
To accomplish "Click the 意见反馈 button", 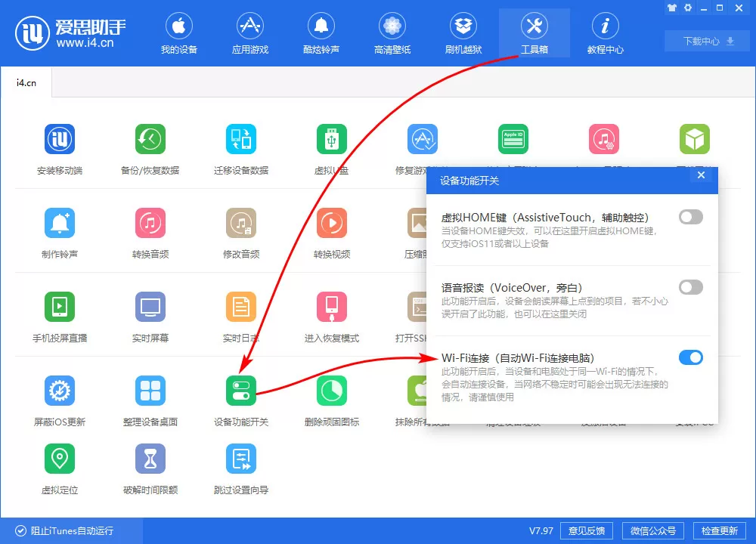I will (587, 530).
